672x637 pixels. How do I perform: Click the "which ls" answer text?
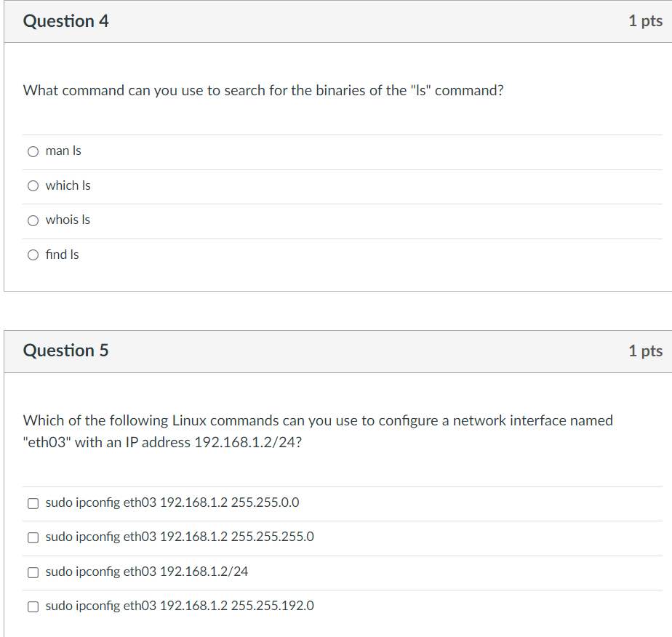click(x=68, y=185)
